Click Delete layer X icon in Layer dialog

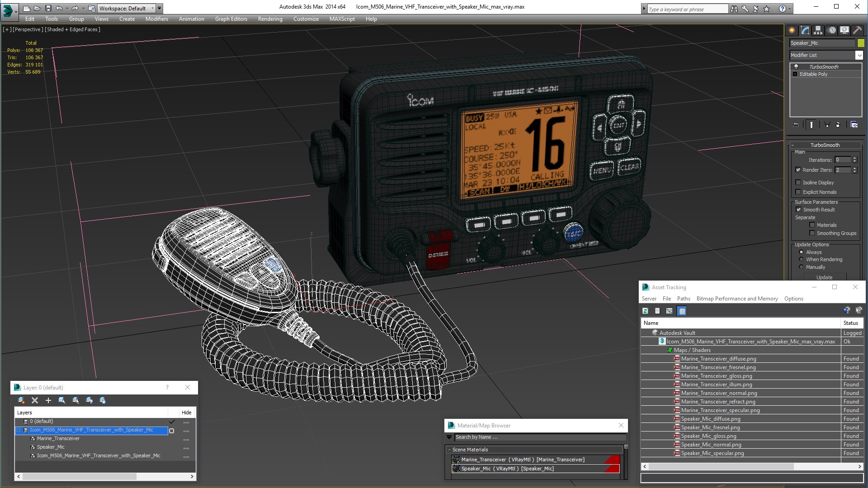(35, 400)
